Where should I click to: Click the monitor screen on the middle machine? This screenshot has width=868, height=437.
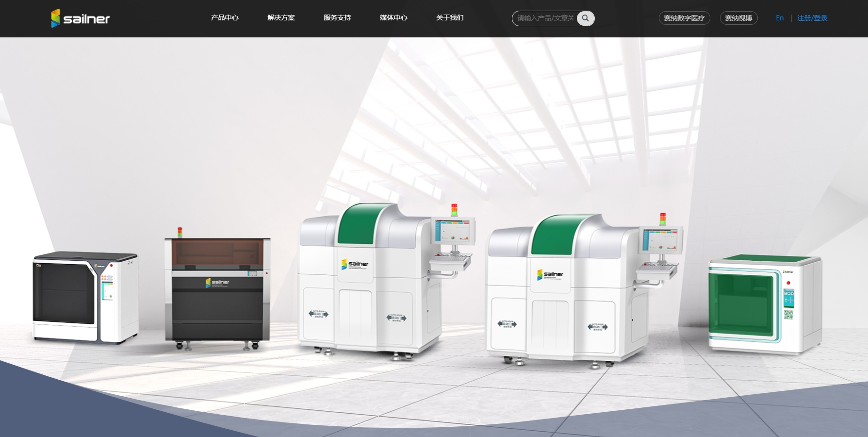(x=454, y=231)
